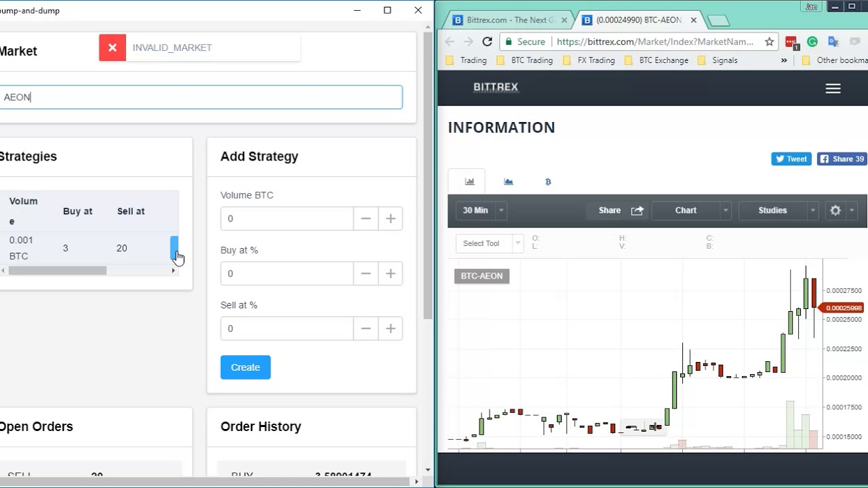Click the 0.001 BTC strategy row cell
868x488 pixels.
tap(21, 248)
